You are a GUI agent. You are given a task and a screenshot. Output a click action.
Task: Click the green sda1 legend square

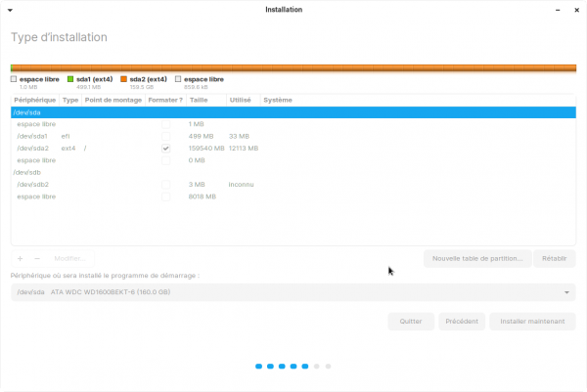(70, 79)
